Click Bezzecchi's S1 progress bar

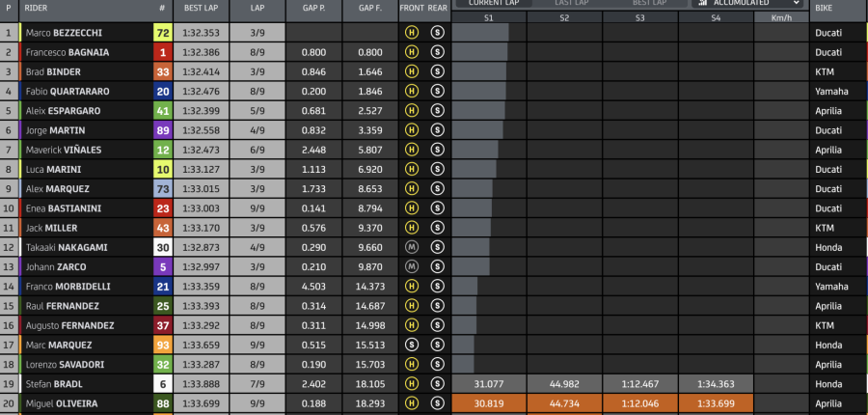(480, 33)
